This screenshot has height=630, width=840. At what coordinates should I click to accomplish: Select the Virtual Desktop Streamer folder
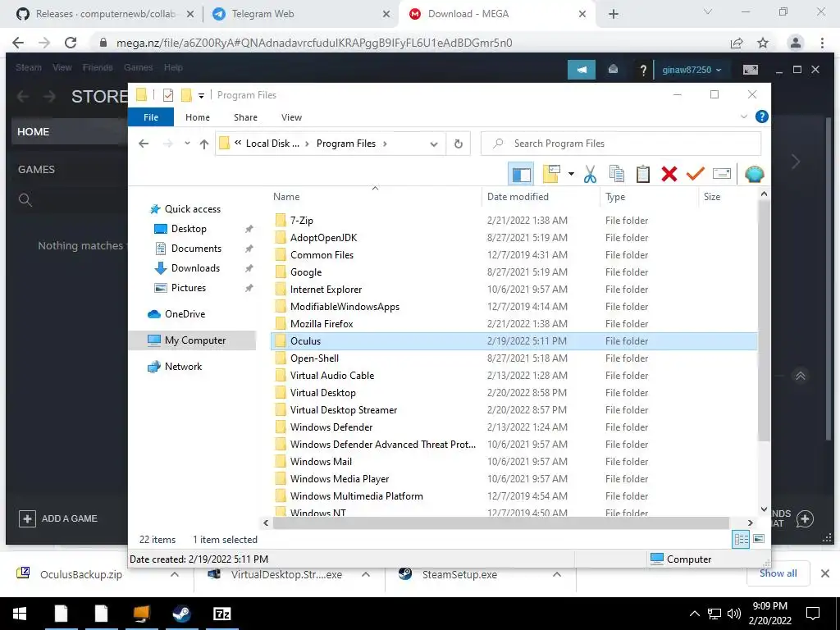[x=514, y=410]
